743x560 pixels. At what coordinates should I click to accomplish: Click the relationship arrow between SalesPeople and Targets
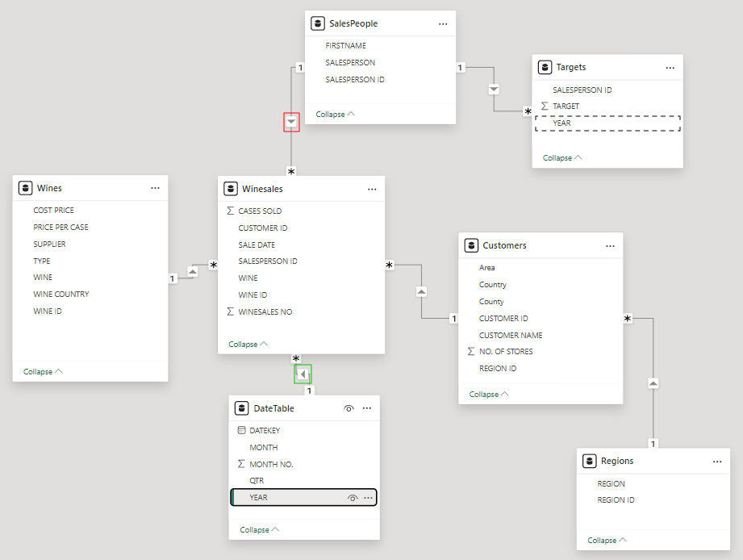tap(495, 89)
